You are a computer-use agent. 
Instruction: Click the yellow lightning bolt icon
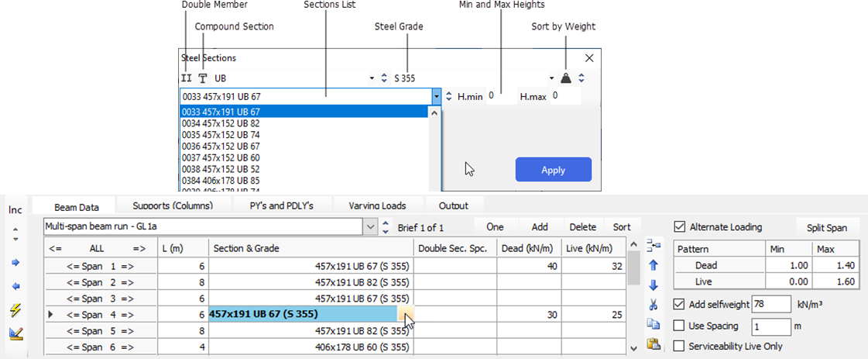pos(15,310)
